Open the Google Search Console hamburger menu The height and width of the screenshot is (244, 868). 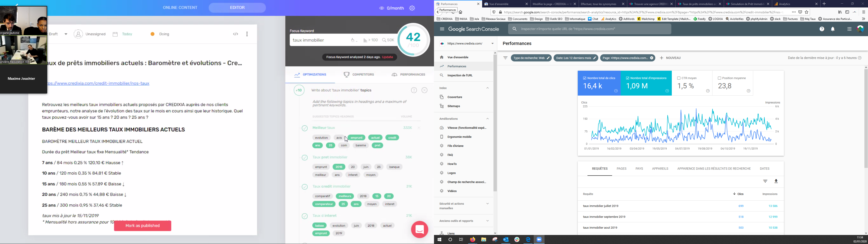click(x=442, y=29)
